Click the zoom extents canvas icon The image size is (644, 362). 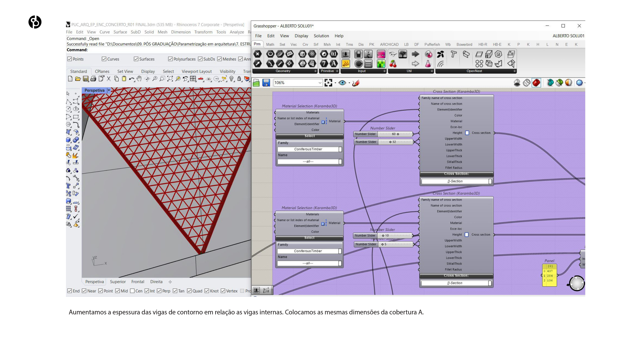pyautogui.click(x=328, y=83)
